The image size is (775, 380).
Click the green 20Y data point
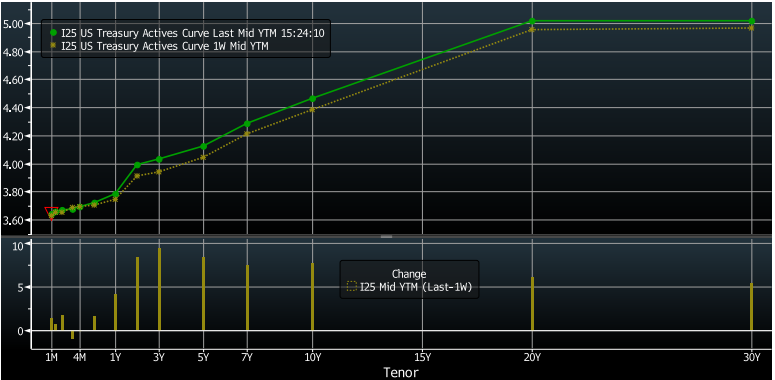click(532, 21)
